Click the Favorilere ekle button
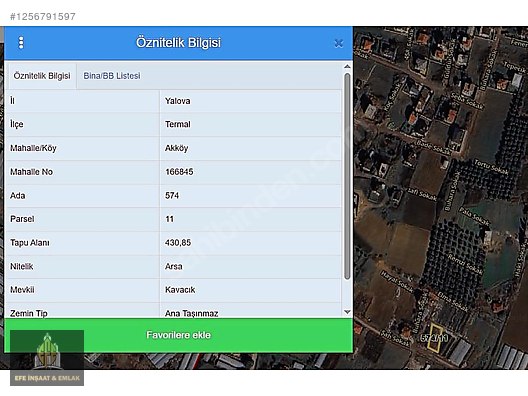Image resolution: width=528 pixels, height=396 pixels. 178,335
